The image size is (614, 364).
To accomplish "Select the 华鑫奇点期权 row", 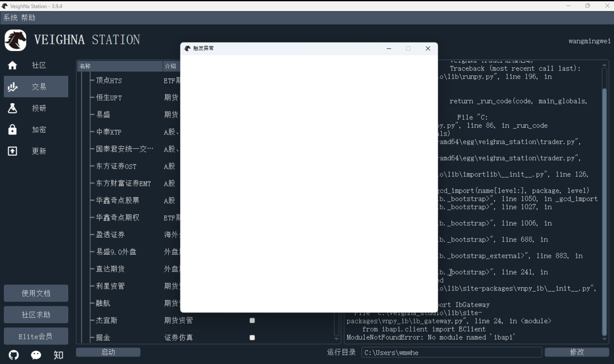I will (x=118, y=218).
